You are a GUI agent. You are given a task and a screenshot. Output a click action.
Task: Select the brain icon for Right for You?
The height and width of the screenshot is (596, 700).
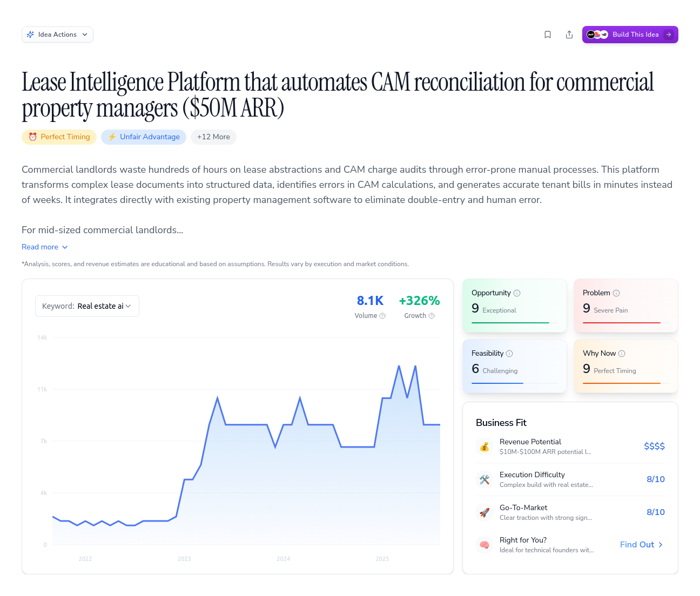click(x=484, y=545)
